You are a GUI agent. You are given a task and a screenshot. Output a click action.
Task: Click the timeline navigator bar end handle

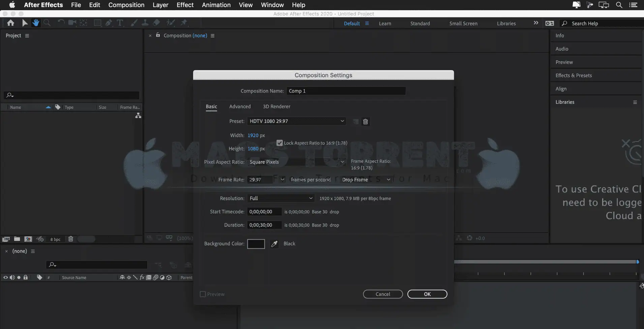pyautogui.click(x=638, y=262)
